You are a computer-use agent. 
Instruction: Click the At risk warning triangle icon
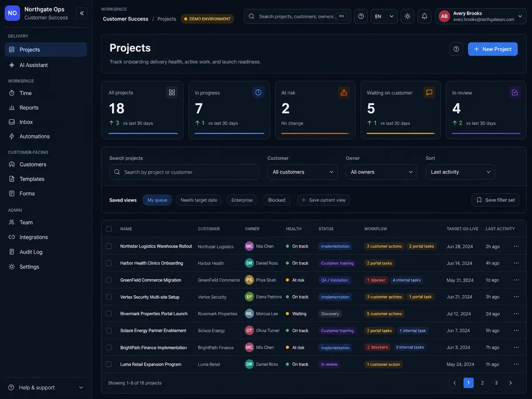click(344, 92)
